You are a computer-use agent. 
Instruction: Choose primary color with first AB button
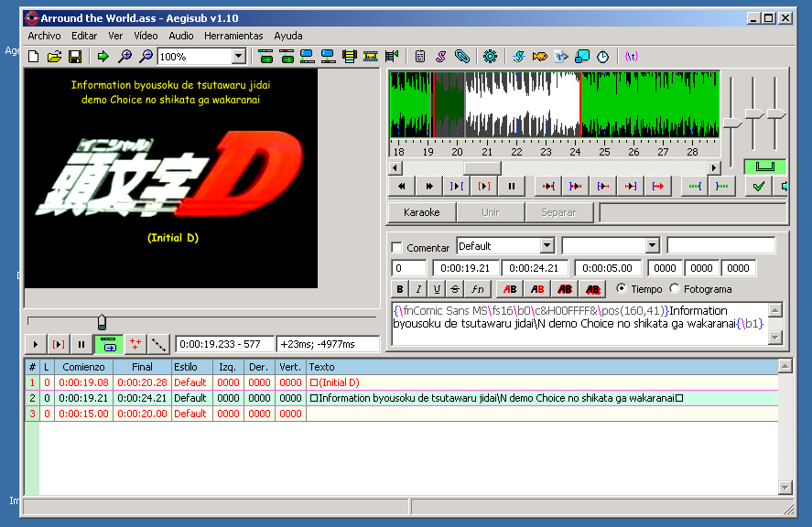click(x=510, y=289)
